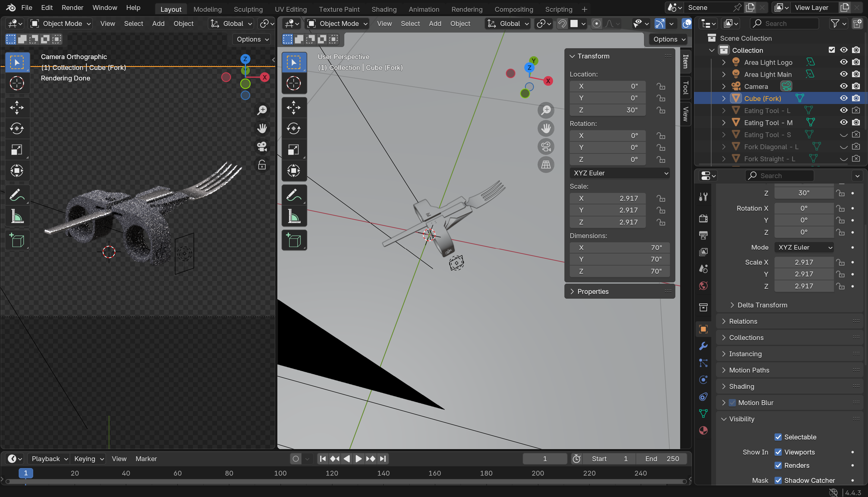The width and height of the screenshot is (868, 497).
Task: Click Options button in right viewport
Action: (x=669, y=39)
